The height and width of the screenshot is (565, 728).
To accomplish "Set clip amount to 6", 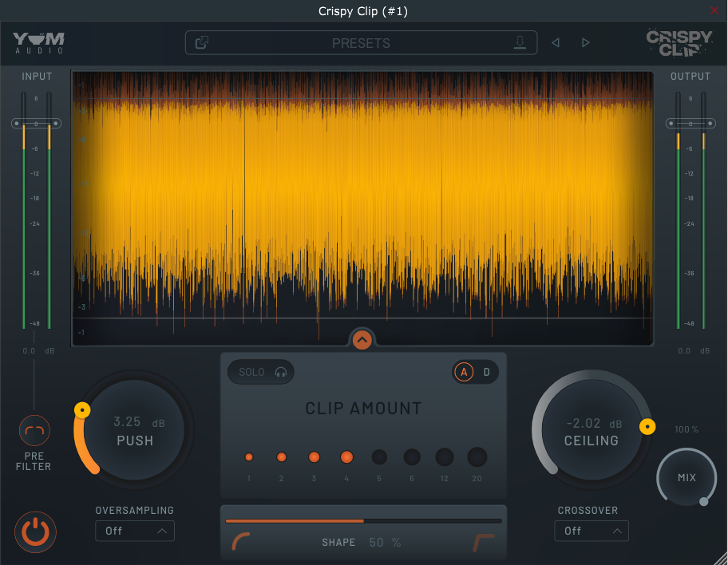I will [x=412, y=456].
